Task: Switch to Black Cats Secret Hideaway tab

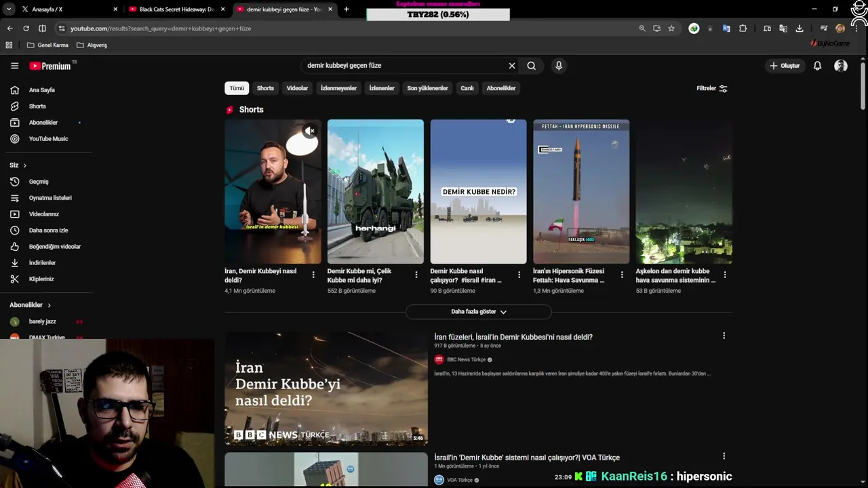Action: (x=177, y=9)
